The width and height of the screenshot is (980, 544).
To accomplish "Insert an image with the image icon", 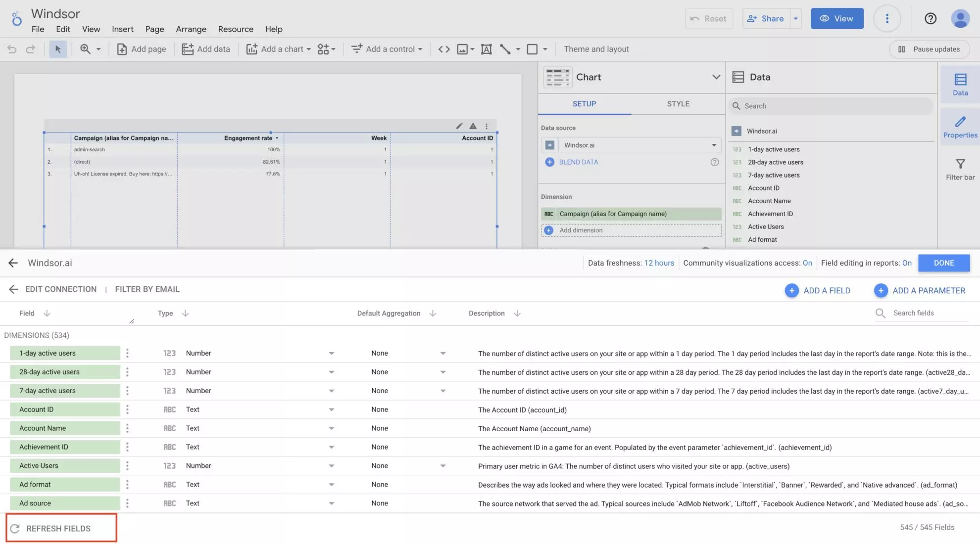I will 462,49.
